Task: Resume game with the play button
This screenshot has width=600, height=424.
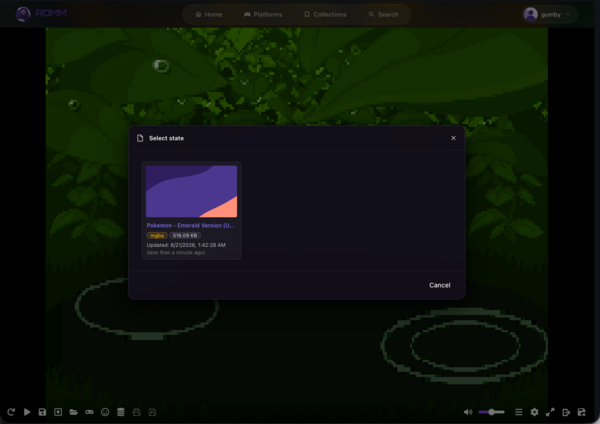Action: [x=27, y=412]
